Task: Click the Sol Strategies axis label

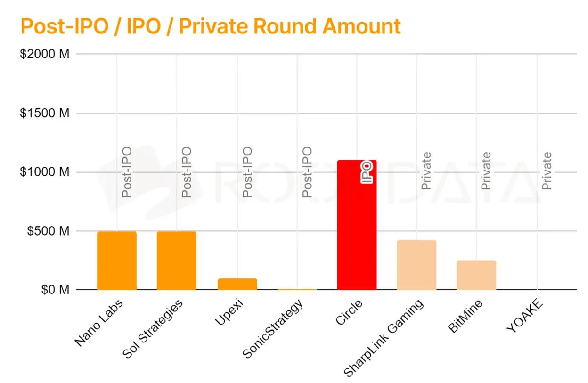Action: (152, 329)
